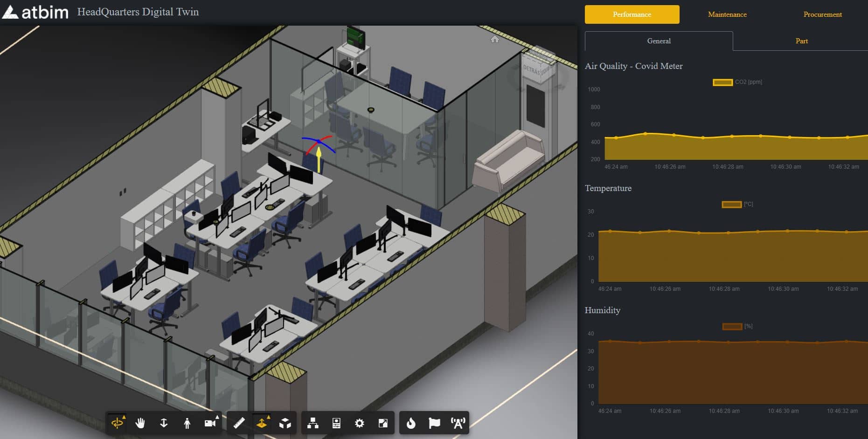The height and width of the screenshot is (439, 868).
Task: Activate the Pan hand tool
Action: pyautogui.click(x=140, y=423)
